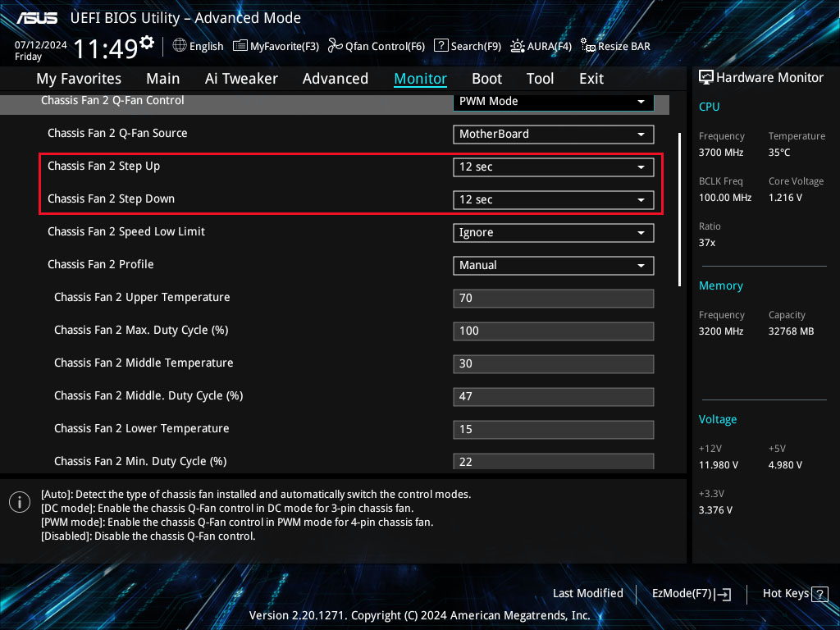Screen dimensions: 840x630
Task: Switch to My Favorites tab
Action: 79,79
